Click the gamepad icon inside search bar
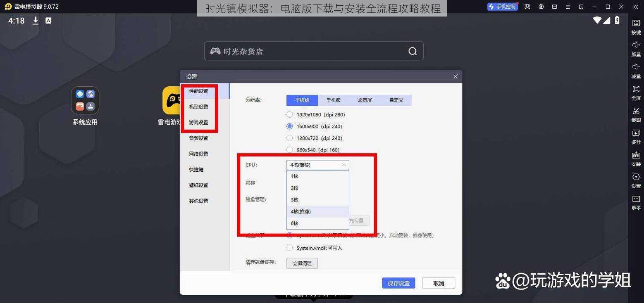Viewport: 644px width, 303px height. click(215, 51)
